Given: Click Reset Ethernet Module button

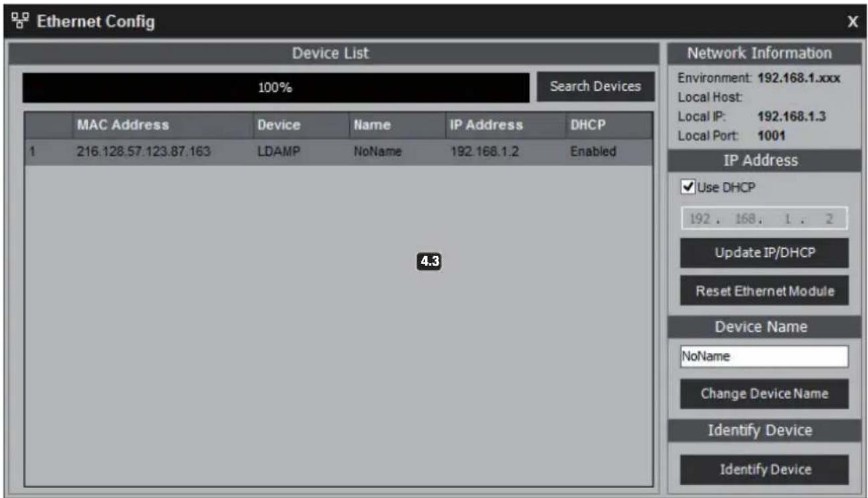Looking at the screenshot, I should [x=764, y=291].
